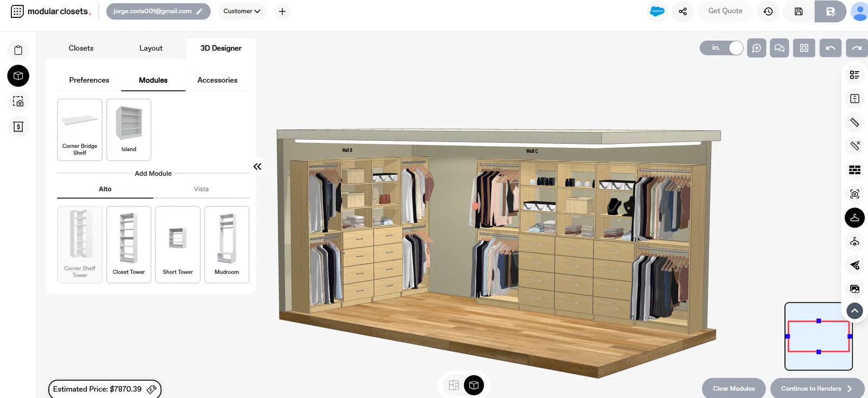Image resolution: width=868 pixels, height=398 pixels.
Task: Open the modular closets apps grid logo
Action: pos(17,11)
